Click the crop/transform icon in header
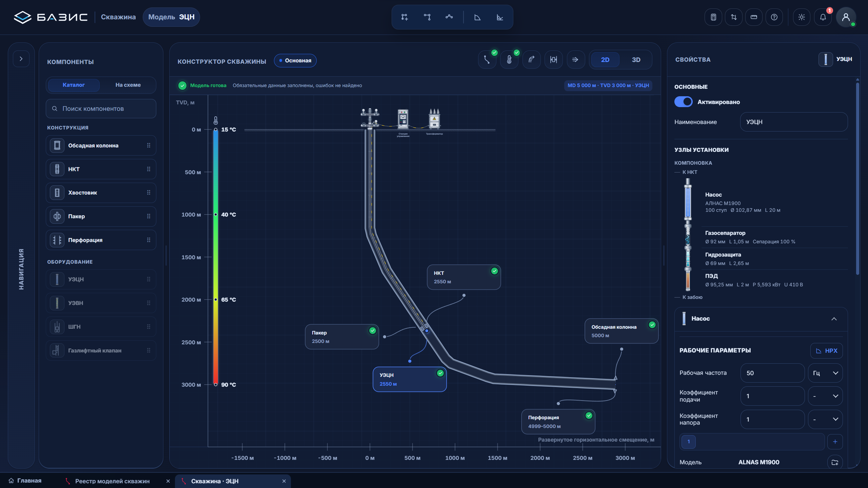The image size is (868, 488). click(734, 17)
